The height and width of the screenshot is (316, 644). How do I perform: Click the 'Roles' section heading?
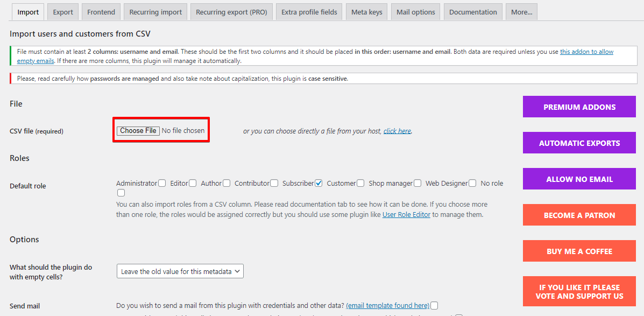(x=19, y=158)
